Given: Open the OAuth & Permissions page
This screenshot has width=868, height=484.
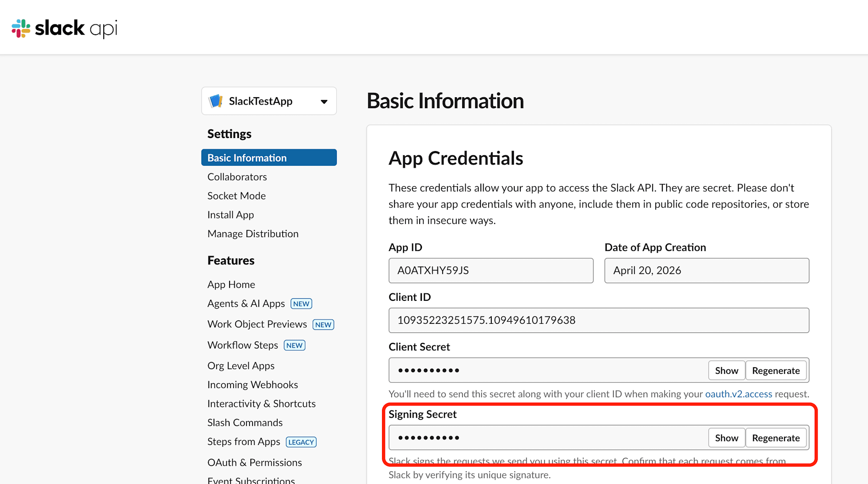Looking at the screenshot, I should tap(254, 462).
